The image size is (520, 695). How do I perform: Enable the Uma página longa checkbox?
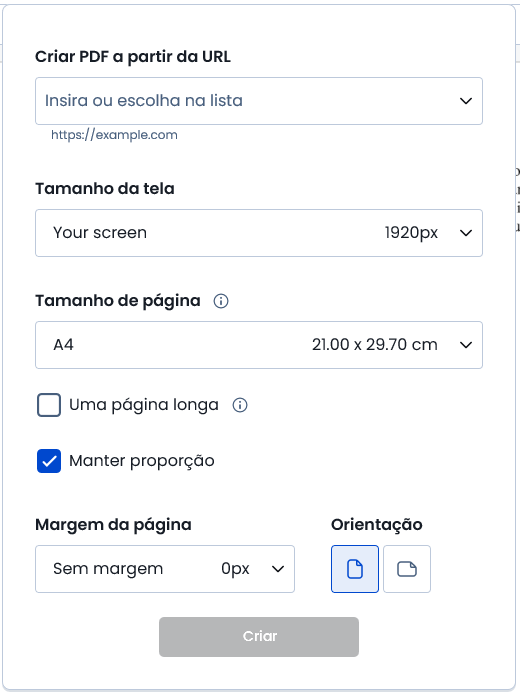point(49,405)
